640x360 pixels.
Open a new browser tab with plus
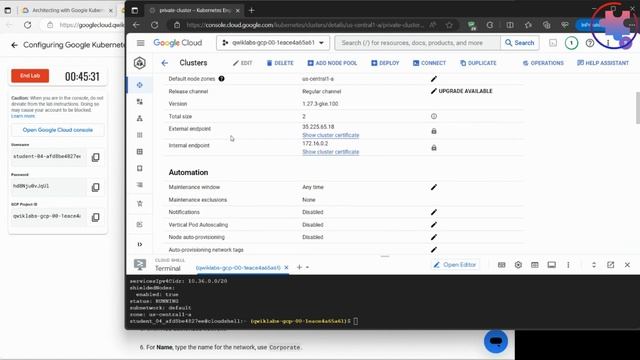(x=251, y=10)
